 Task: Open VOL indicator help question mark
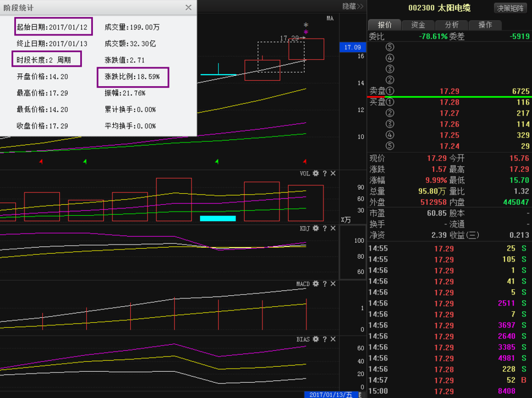pyautogui.click(x=325, y=174)
